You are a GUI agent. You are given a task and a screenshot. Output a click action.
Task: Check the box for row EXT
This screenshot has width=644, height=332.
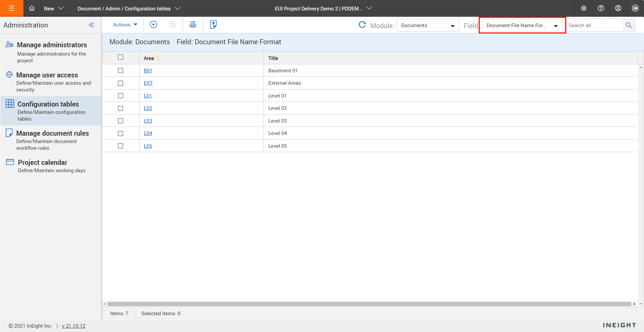point(120,83)
